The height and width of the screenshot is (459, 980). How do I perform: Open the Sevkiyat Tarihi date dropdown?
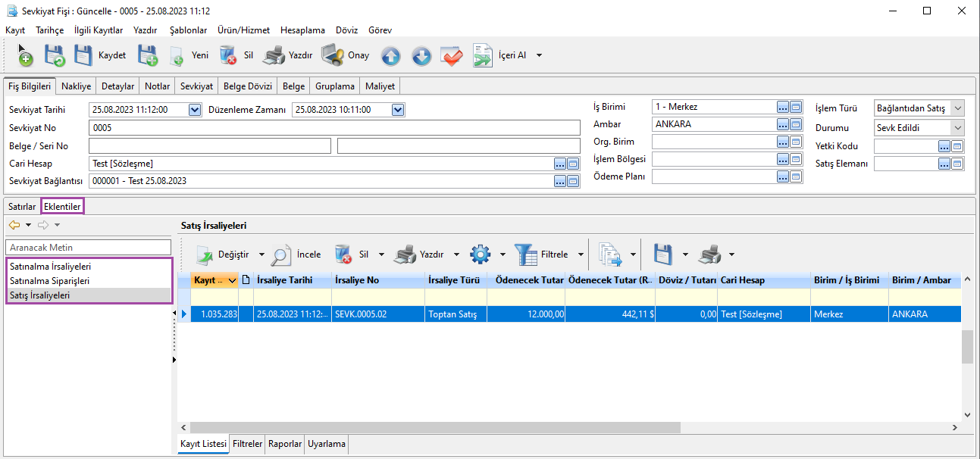195,110
